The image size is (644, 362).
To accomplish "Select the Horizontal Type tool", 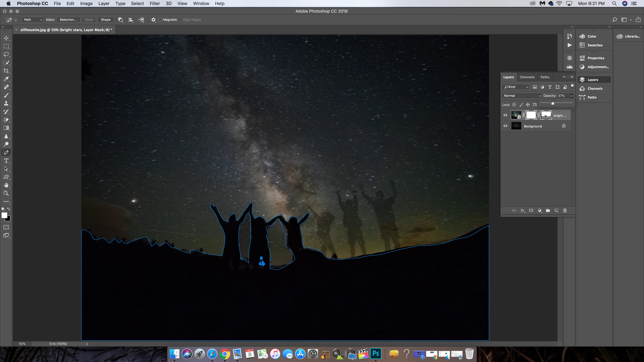I will [6, 161].
